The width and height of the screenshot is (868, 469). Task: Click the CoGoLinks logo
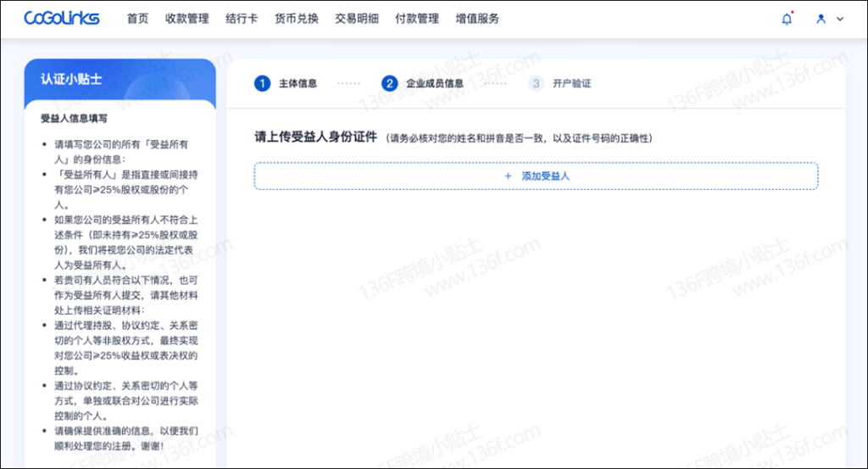pyautogui.click(x=61, y=19)
